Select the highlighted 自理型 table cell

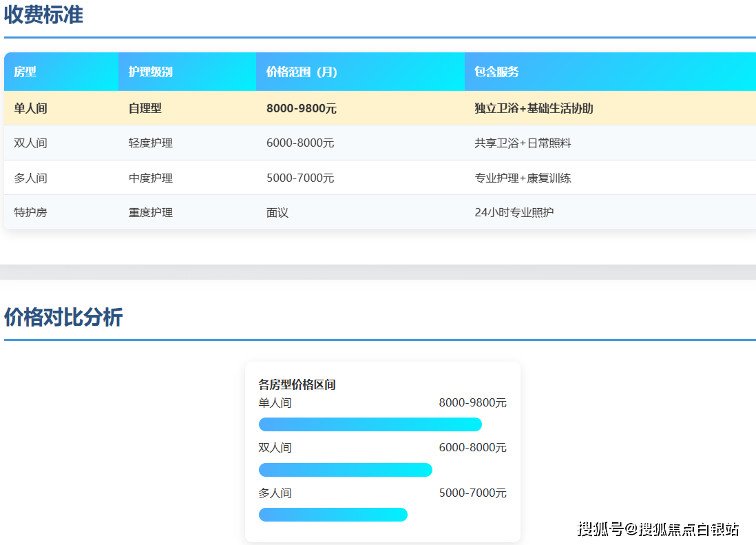click(145, 108)
